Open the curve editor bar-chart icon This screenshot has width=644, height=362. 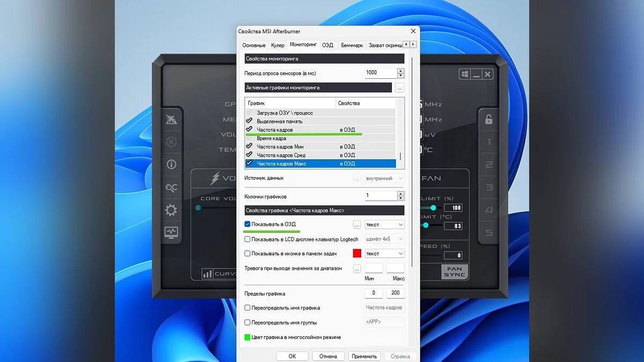(x=207, y=274)
